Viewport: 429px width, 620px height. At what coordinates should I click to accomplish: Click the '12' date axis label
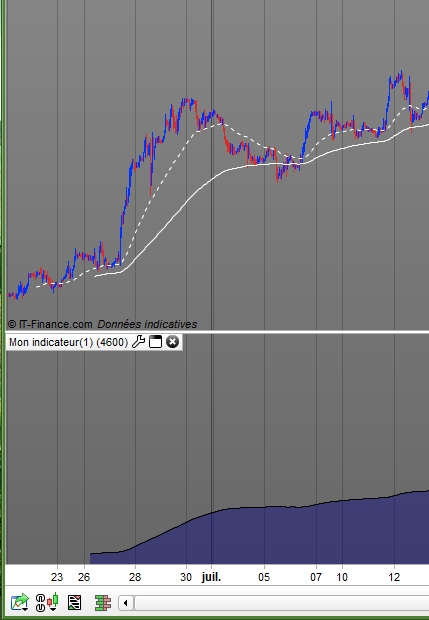394,577
